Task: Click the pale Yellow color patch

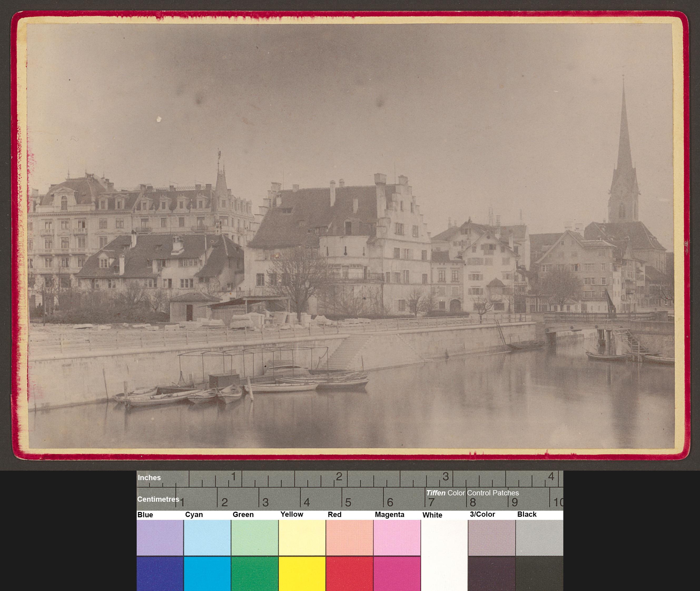Action: 302,537
